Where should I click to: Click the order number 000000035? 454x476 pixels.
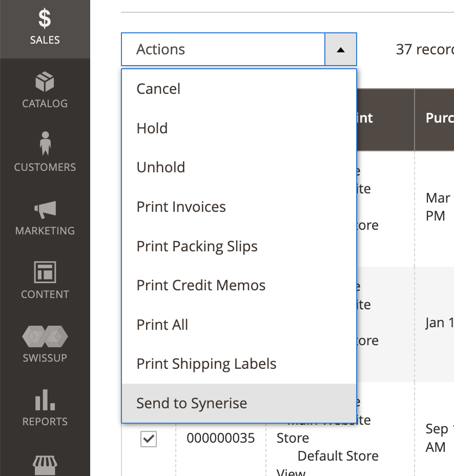221,439
